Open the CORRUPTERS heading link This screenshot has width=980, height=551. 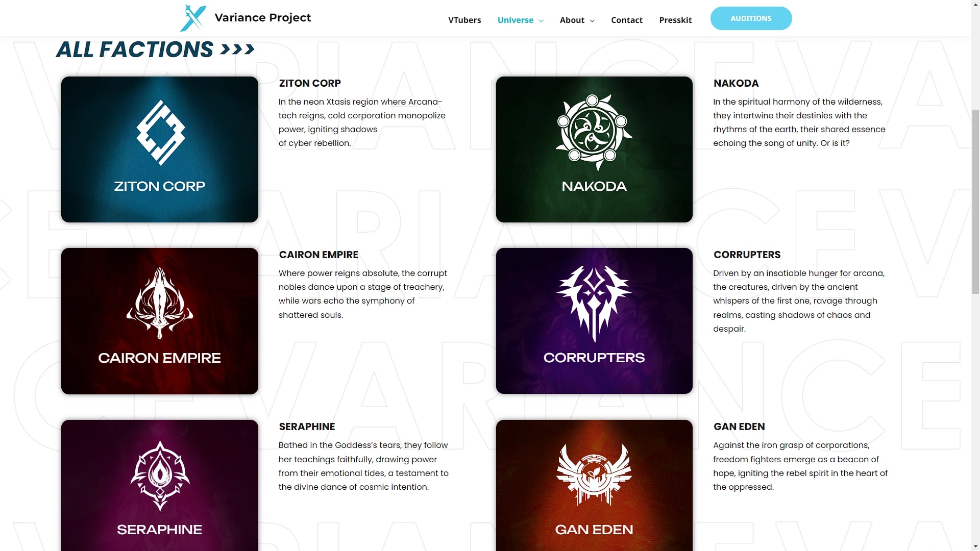(x=747, y=255)
